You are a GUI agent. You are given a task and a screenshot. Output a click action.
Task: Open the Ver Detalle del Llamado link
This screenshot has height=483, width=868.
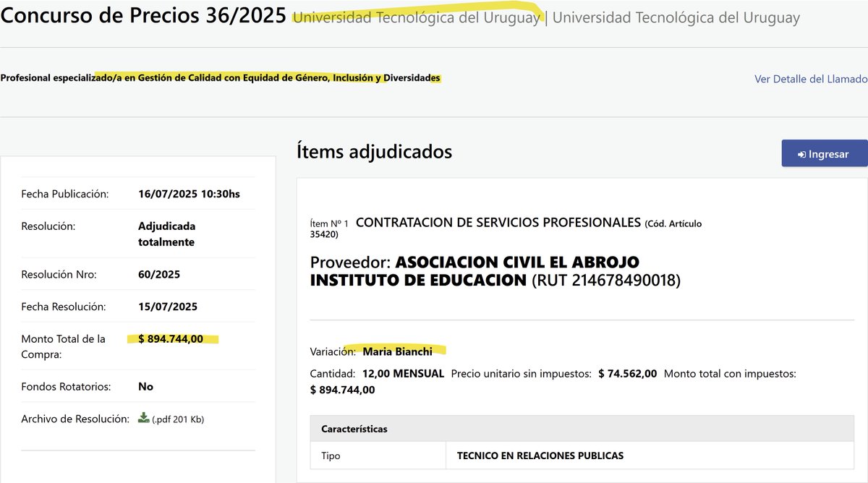pos(812,79)
